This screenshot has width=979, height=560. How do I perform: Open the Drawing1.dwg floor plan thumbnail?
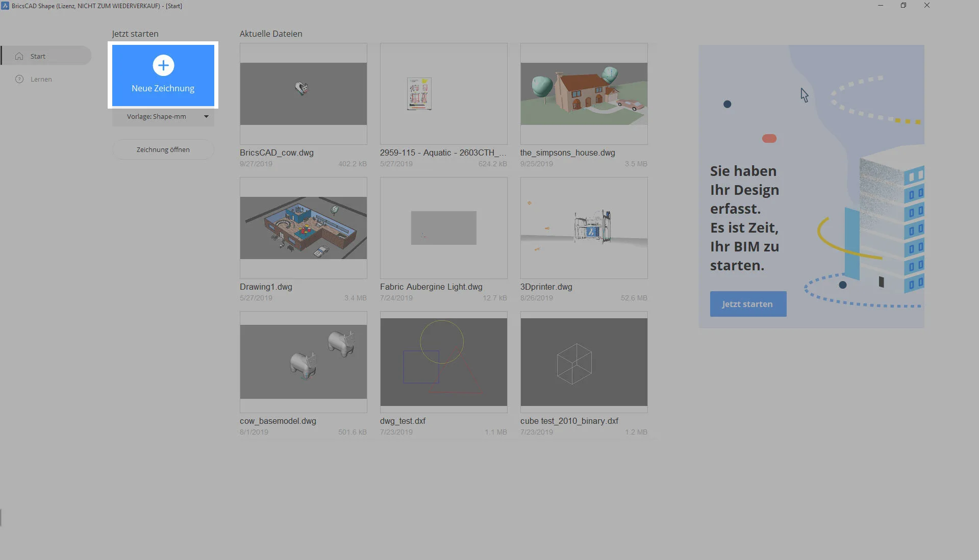coord(303,228)
